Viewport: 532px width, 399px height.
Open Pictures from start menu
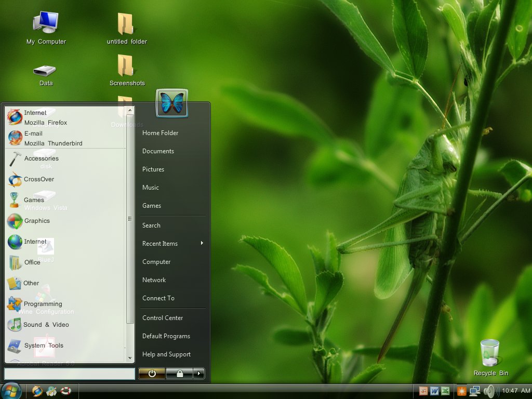click(153, 169)
